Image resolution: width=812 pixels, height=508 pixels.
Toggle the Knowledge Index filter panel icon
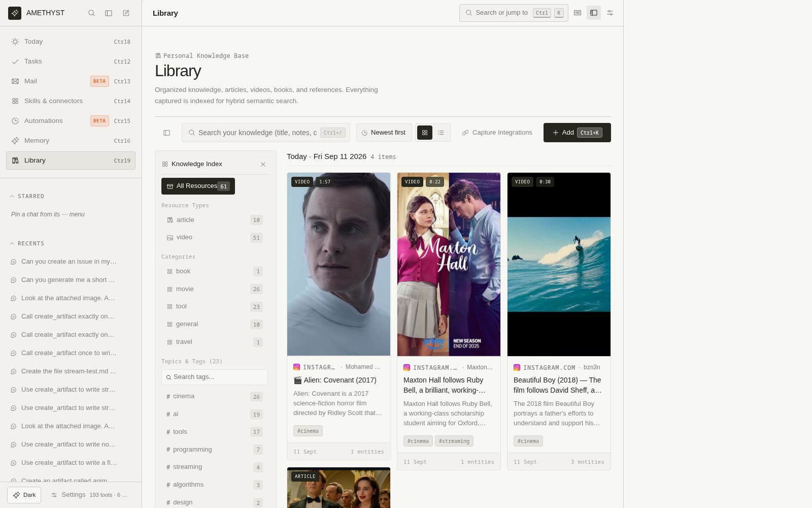pos(166,133)
